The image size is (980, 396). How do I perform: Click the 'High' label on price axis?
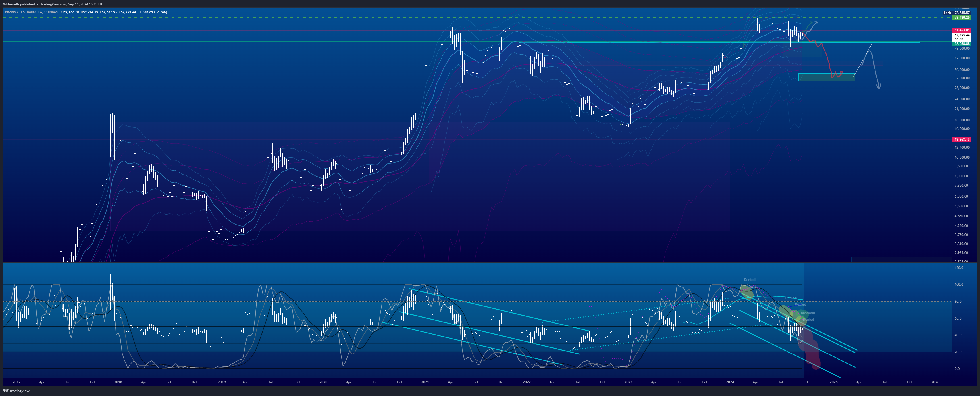pyautogui.click(x=947, y=13)
